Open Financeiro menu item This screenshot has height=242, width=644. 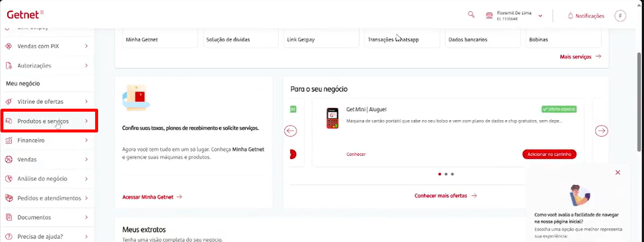point(47,141)
